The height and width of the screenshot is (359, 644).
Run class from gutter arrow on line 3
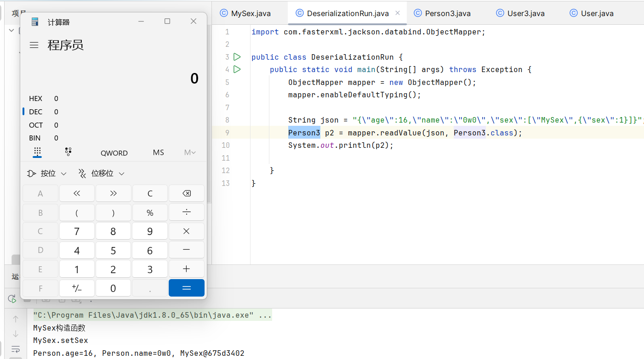click(x=237, y=57)
